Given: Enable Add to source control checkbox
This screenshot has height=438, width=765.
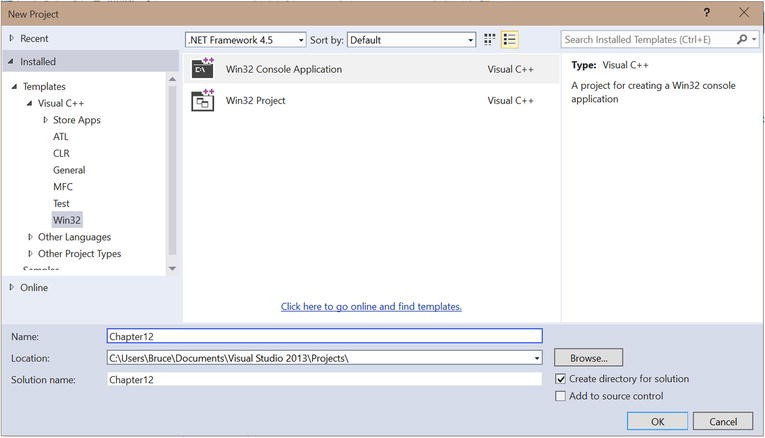Looking at the screenshot, I should click(x=561, y=396).
